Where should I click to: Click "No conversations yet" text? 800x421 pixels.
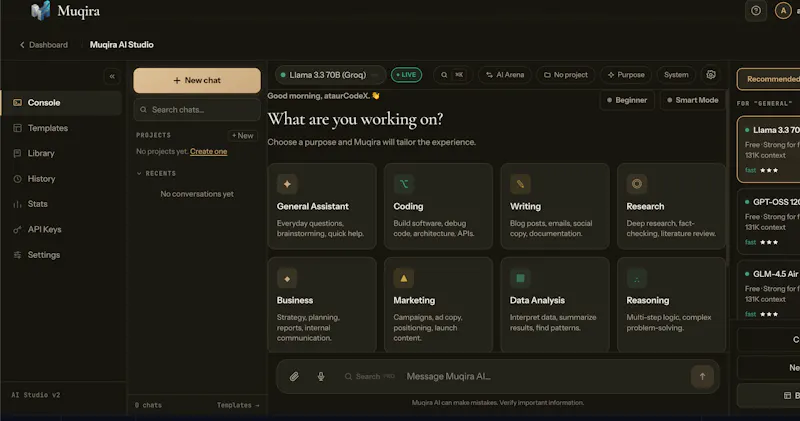click(x=197, y=194)
